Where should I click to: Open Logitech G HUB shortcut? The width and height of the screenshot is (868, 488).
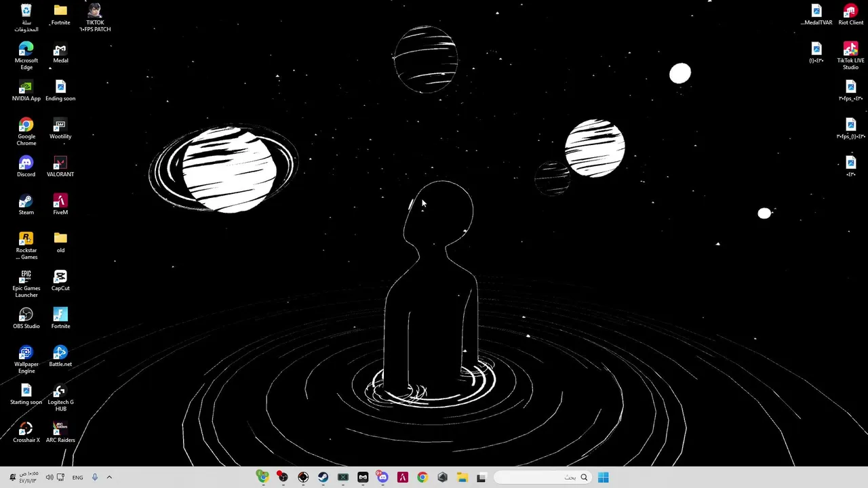click(60, 397)
